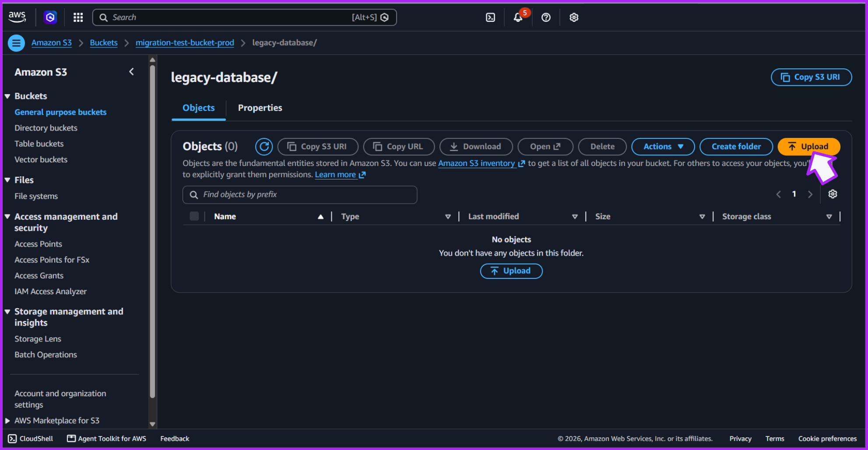This screenshot has width=868, height=450.
Task: Open Storage Lens
Action: 38,339
